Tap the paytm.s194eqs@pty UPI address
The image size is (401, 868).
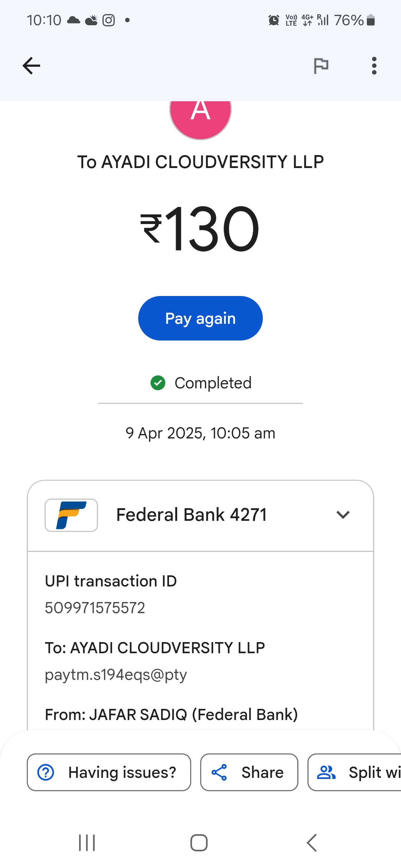116,675
